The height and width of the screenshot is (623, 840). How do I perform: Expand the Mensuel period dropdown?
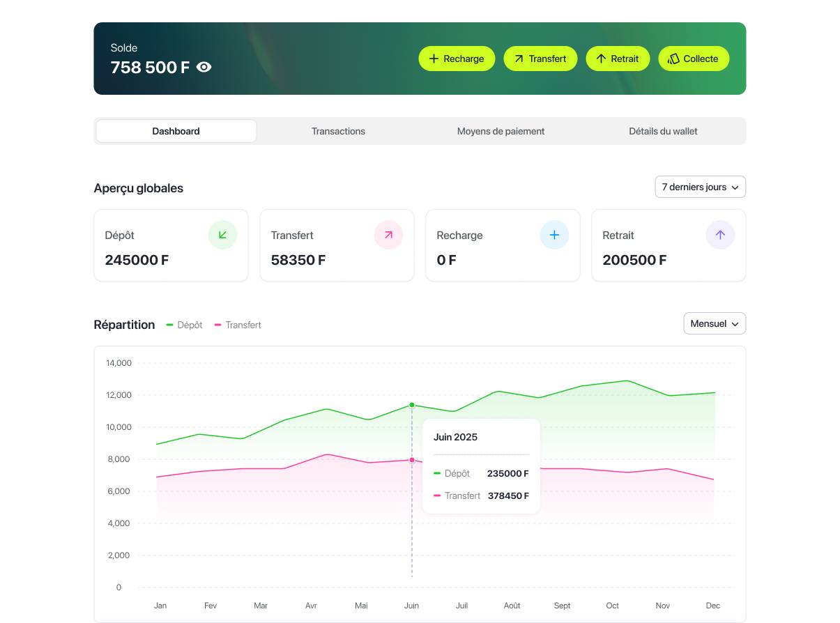coord(715,323)
